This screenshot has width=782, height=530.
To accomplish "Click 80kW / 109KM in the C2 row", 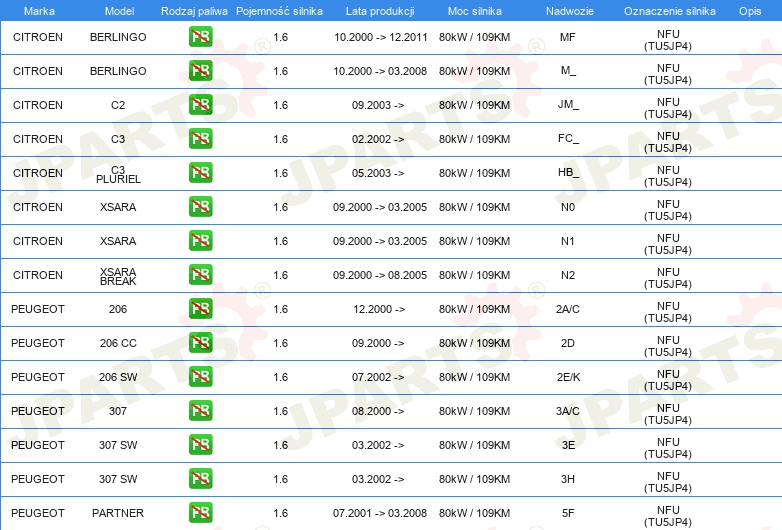I will 474,105.
